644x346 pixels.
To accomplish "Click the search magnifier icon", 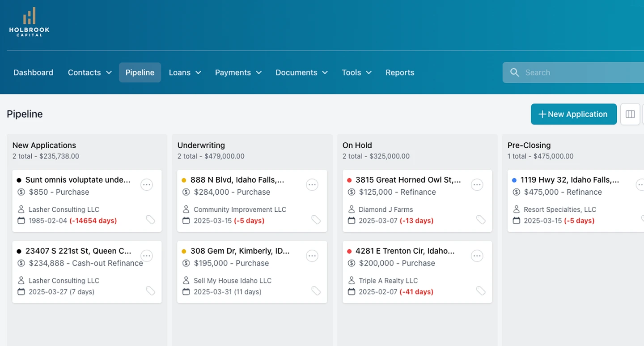I will click(514, 72).
